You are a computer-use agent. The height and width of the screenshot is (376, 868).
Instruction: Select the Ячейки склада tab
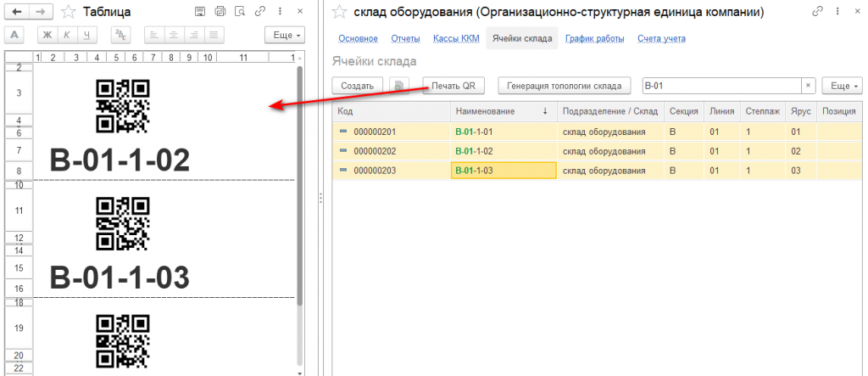tap(522, 38)
